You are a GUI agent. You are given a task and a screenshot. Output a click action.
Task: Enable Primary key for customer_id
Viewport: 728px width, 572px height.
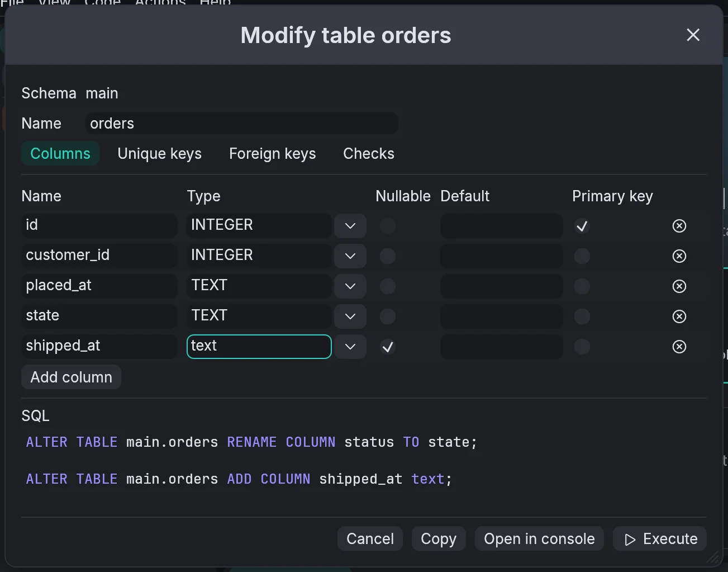(x=582, y=256)
